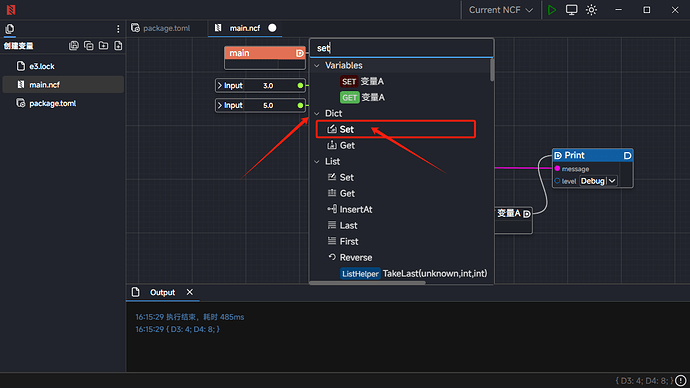Collapse the Dict group
This screenshot has height=388, width=690.
[317, 113]
